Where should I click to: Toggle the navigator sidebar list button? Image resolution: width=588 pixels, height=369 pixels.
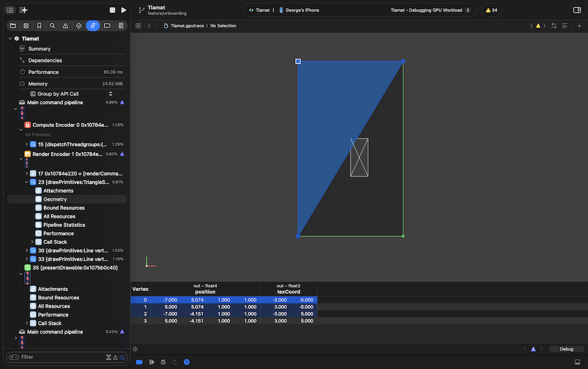(x=10, y=10)
